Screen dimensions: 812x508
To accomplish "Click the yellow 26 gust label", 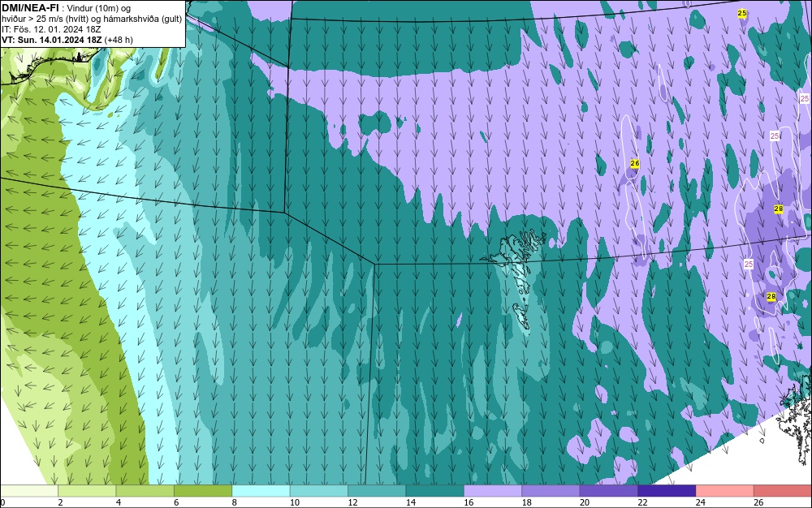I will tap(635, 163).
